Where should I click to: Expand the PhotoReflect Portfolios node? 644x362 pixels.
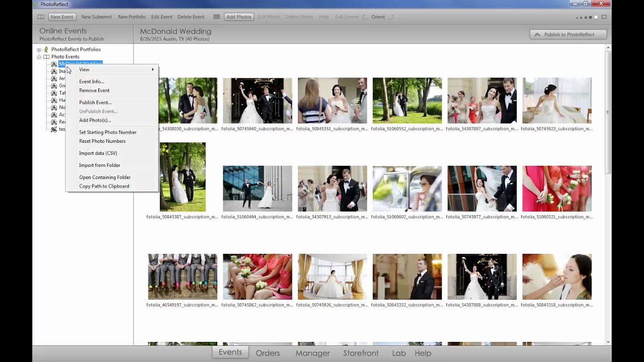(x=39, y=50)
